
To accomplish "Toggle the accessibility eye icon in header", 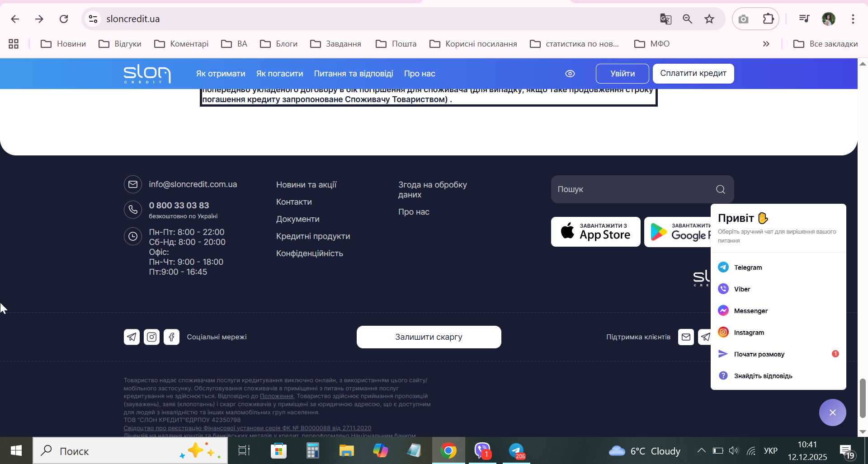I will (570, 74).
